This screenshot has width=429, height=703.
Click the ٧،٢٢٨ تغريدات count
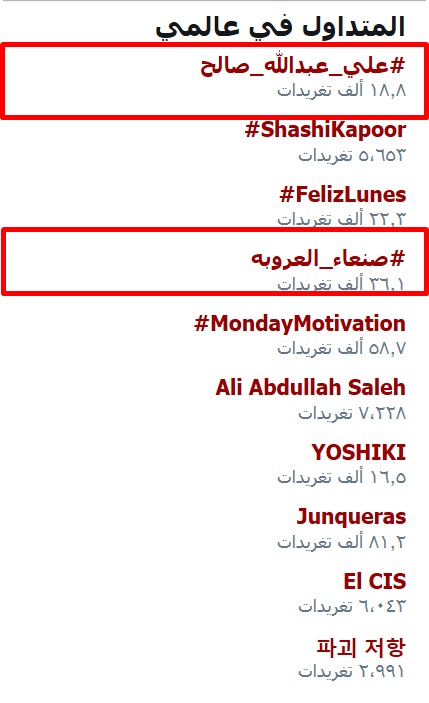(352, 413)
